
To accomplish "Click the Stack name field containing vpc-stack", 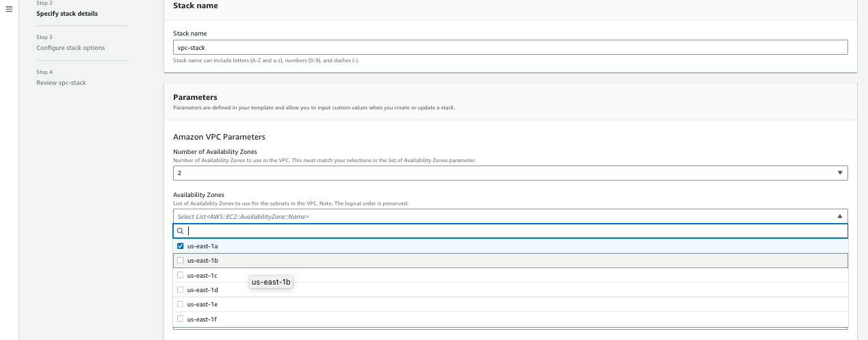I will [x=510, y=48].
